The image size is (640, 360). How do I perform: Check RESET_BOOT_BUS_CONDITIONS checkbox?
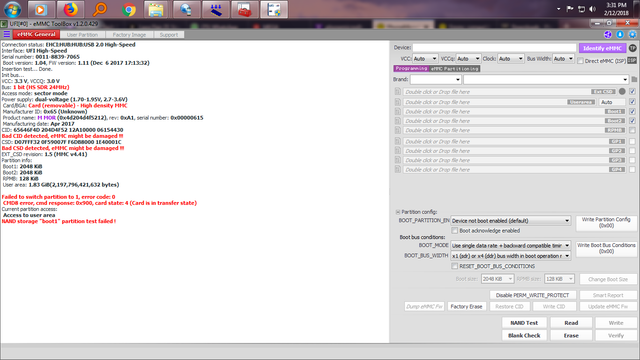pos(454,266)
